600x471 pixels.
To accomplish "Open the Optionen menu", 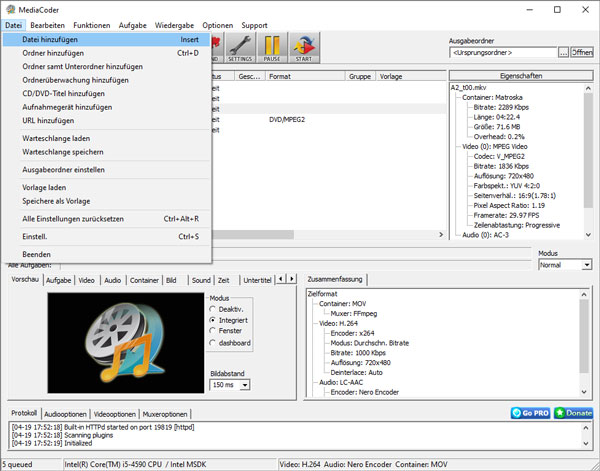I will tap(217, 25).
